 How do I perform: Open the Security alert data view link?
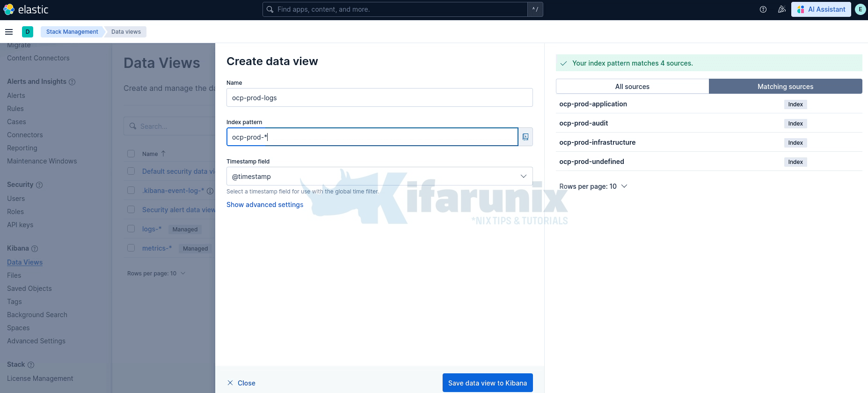[x=178, y=210]
